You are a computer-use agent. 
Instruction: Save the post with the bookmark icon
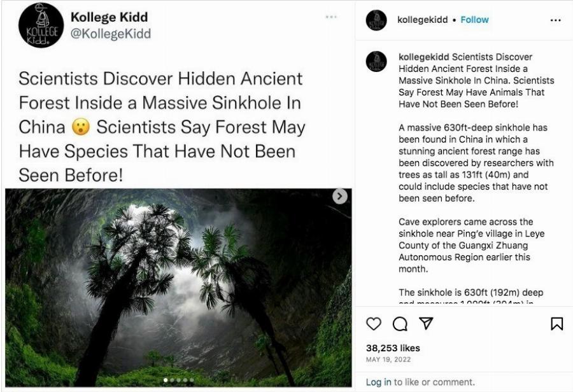[556, 325]
